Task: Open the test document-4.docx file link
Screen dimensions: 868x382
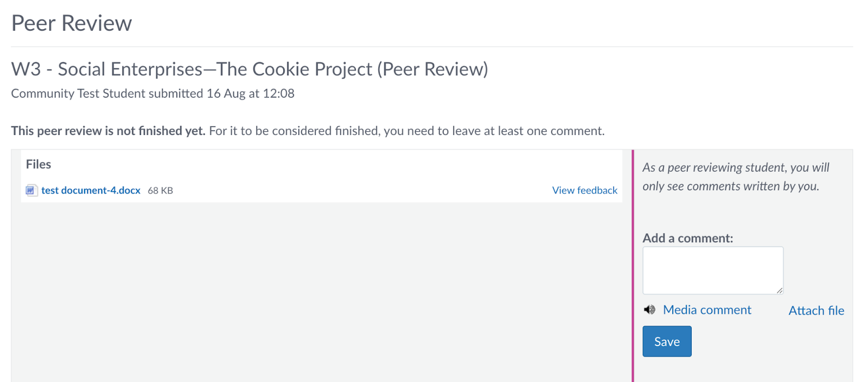Action: [x=91, y=190]
